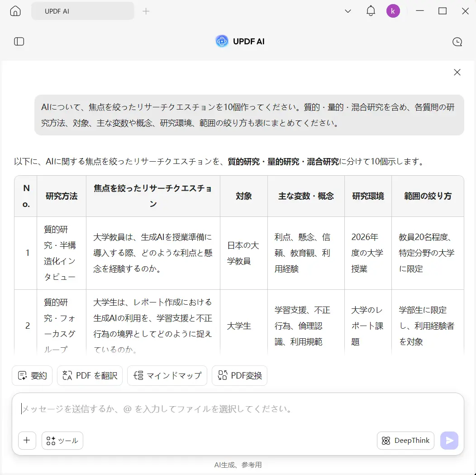Click the 研究方法 column header
This screenshot has width=476, height=475.
(62, 196)
